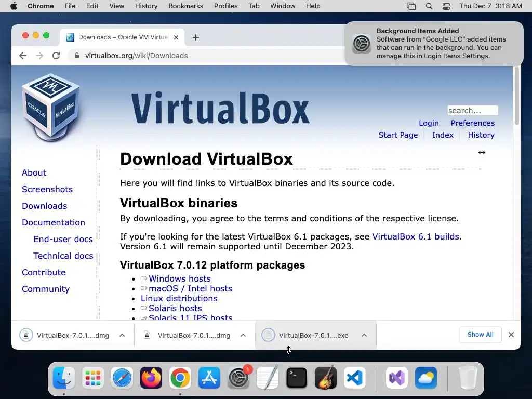Open the Downloads sidebar link
Image resolution: width=532 pixels, height=399 pixels.
[x=45, y=206]
